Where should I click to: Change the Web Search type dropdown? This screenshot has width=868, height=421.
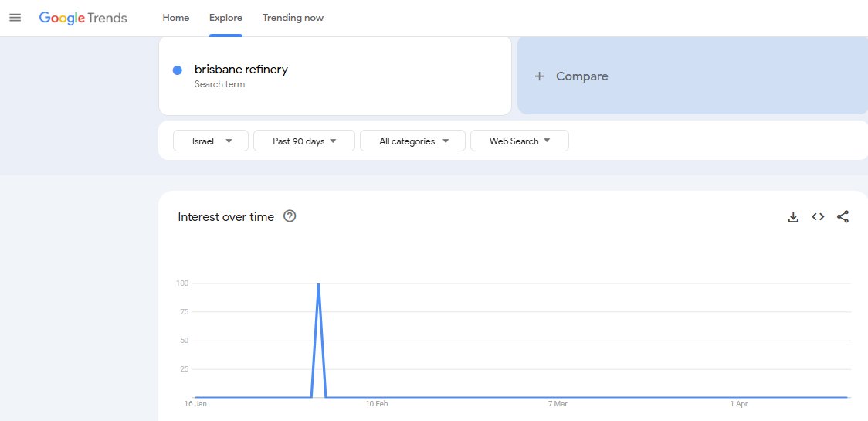pyautogui.click(x=519, y=141)
